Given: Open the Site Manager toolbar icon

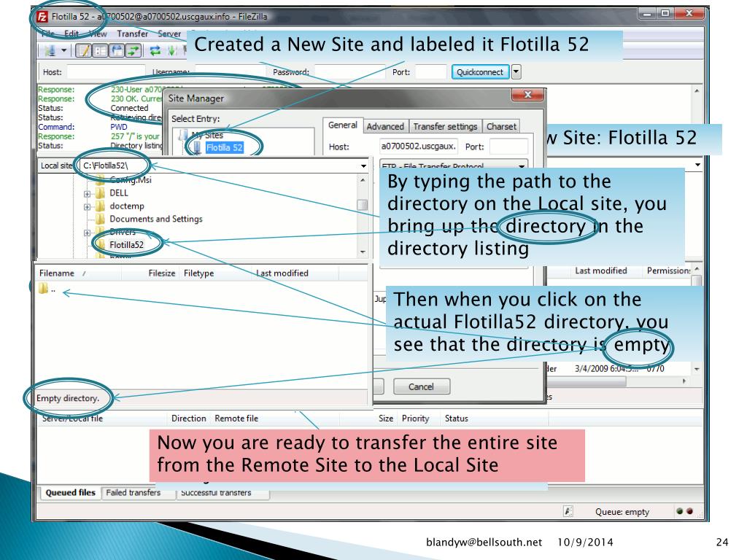Looking at the screenshot, I should [50, 50].
